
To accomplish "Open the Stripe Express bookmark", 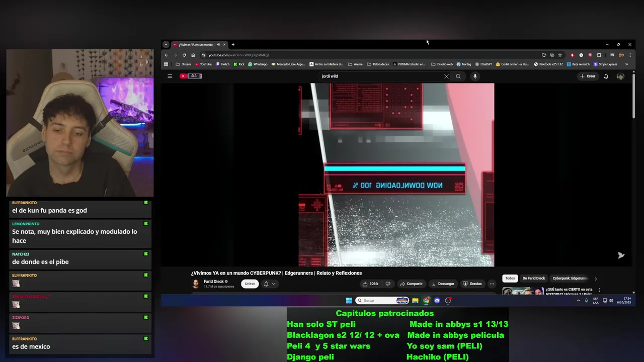I will [605, 64].
